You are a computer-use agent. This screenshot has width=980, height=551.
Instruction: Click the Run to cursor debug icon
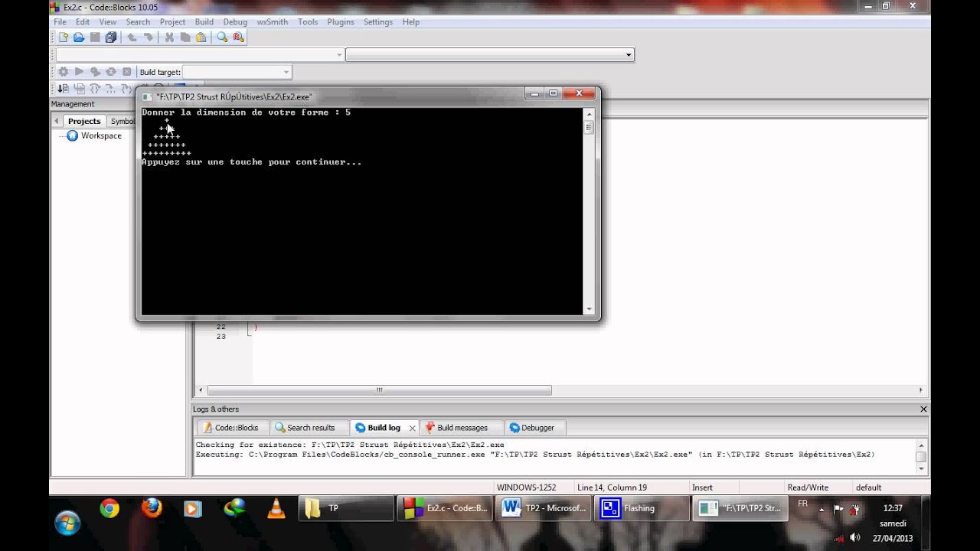point(64,88)
